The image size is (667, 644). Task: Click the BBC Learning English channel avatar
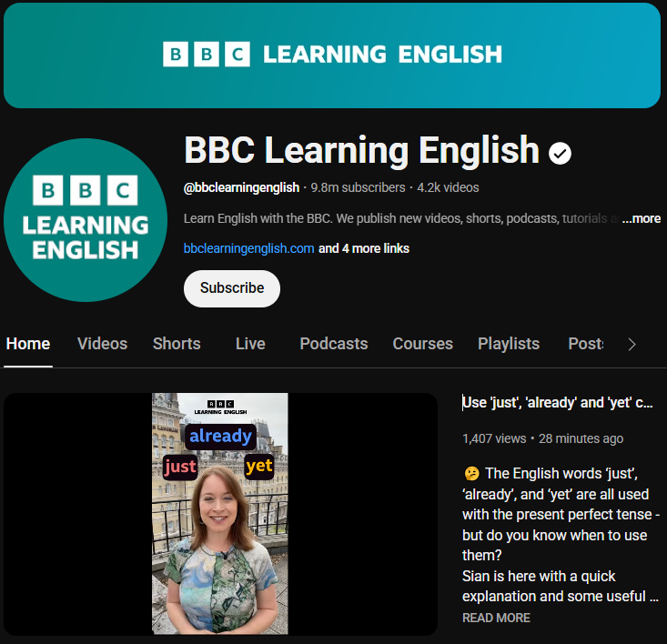click(86, 220)
